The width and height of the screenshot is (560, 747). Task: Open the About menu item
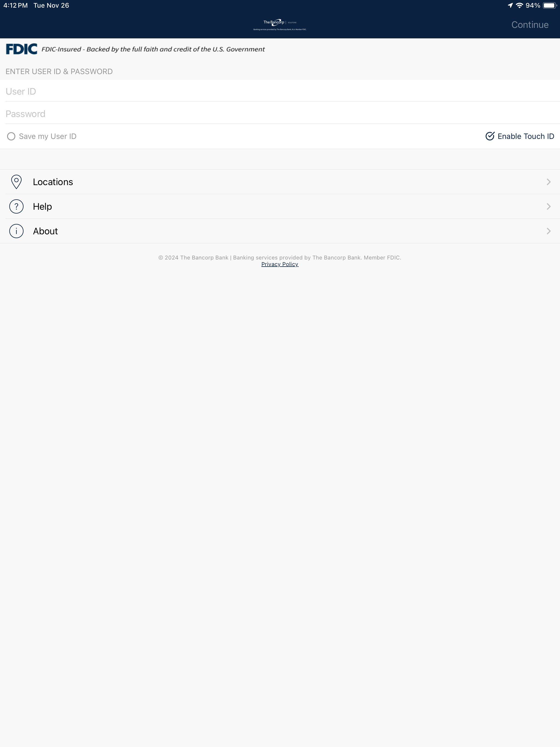pos(280,231)
